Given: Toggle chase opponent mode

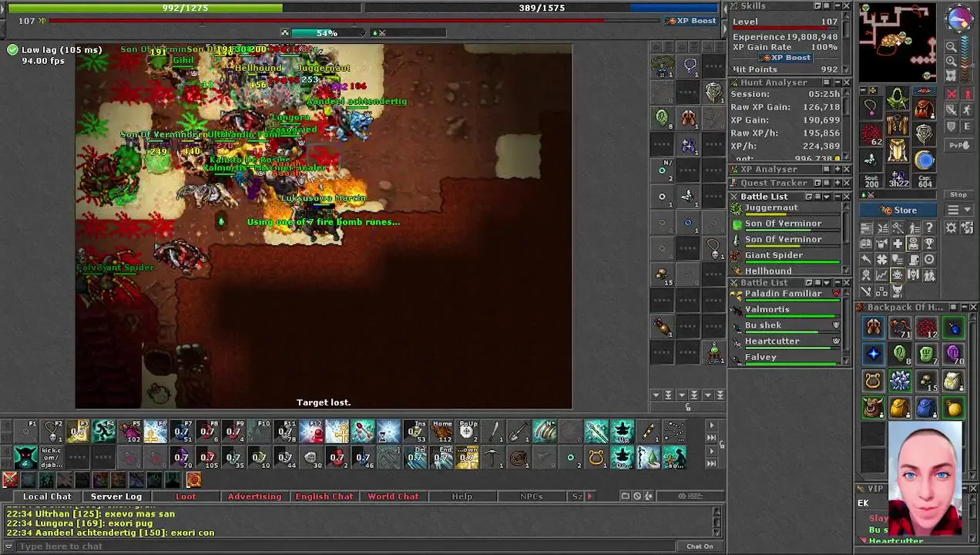Looking at the screenshot, I should click(968, 110).
